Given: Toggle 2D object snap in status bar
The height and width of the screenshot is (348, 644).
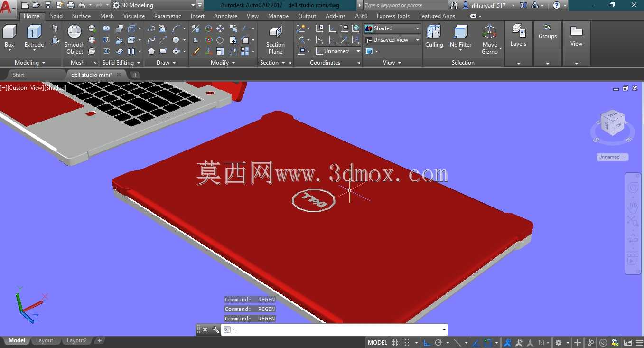Looking at the screenshot, I should 488,342.
